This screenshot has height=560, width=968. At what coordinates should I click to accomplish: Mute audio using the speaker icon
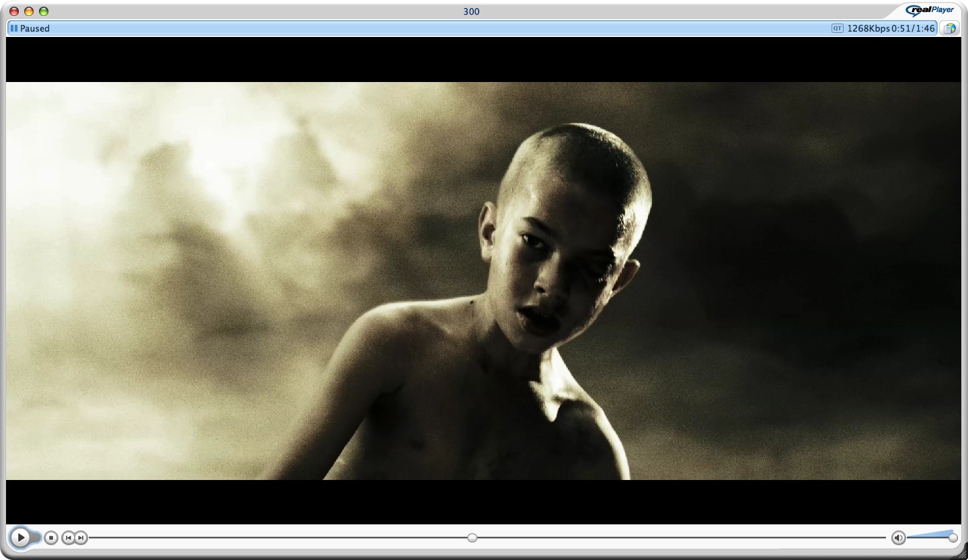pyautogui.click(x=899, y=538)
